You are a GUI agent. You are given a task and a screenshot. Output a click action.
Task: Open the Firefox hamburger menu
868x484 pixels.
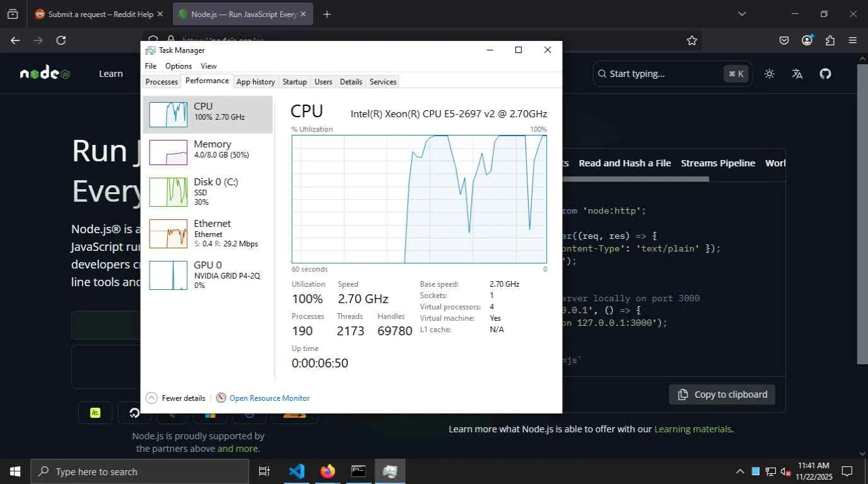pos(853,40)
